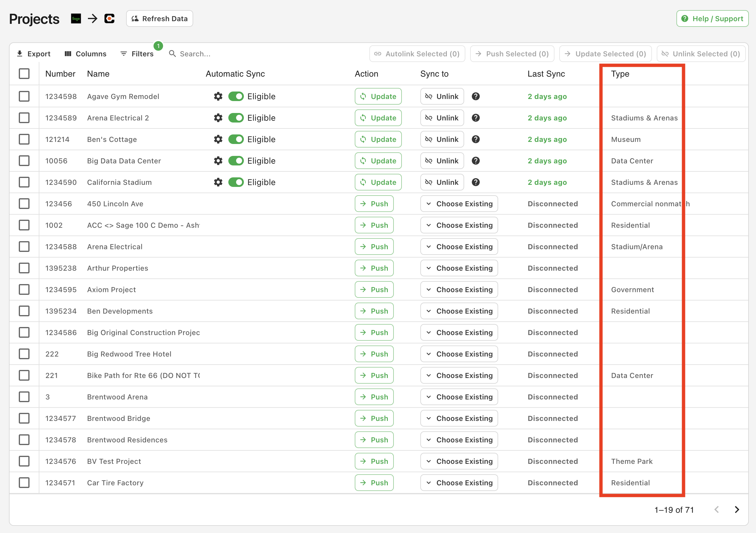Open Choose Existing dropdown for Brentwood Arena
This screenshot has width=756, height=533.
pyautogui.click(x=459, y=397)
